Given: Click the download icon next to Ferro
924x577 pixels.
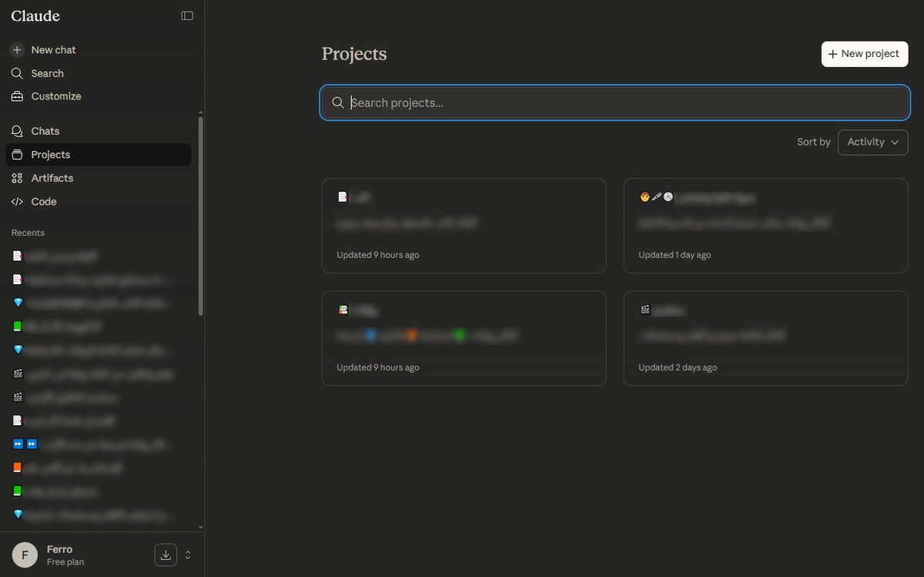Looking at the screenshot, I should (166, 555).
